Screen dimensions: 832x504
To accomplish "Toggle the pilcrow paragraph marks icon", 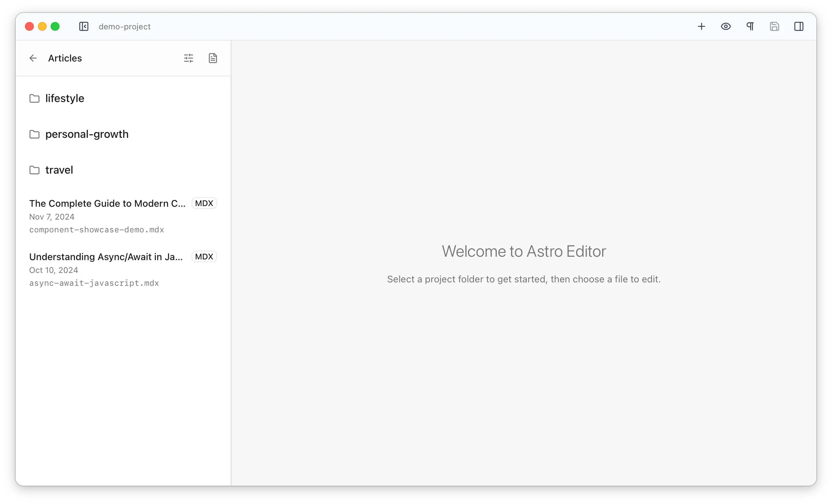I will (x=750, y=26).
